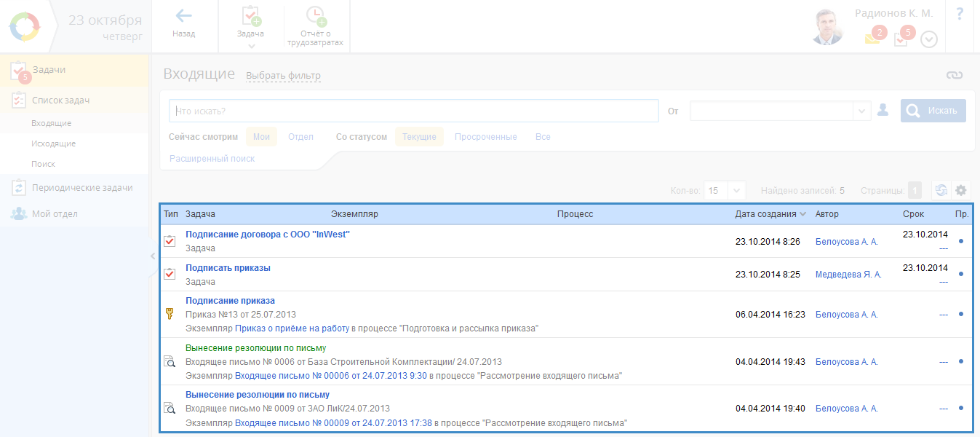980x437 pixels.
Task: Go to page 1 button
Action: 915,190
